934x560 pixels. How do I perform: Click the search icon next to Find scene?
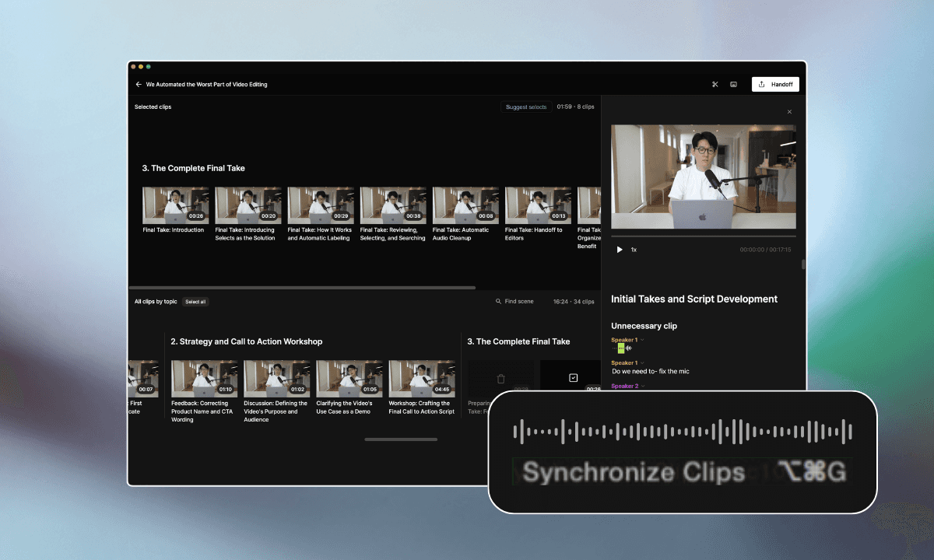[x=499, y=301]
